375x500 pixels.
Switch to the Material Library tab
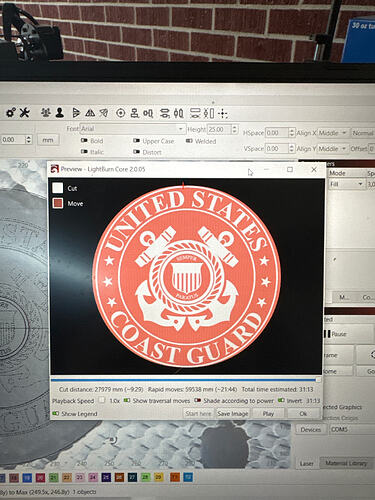[345, 463]
